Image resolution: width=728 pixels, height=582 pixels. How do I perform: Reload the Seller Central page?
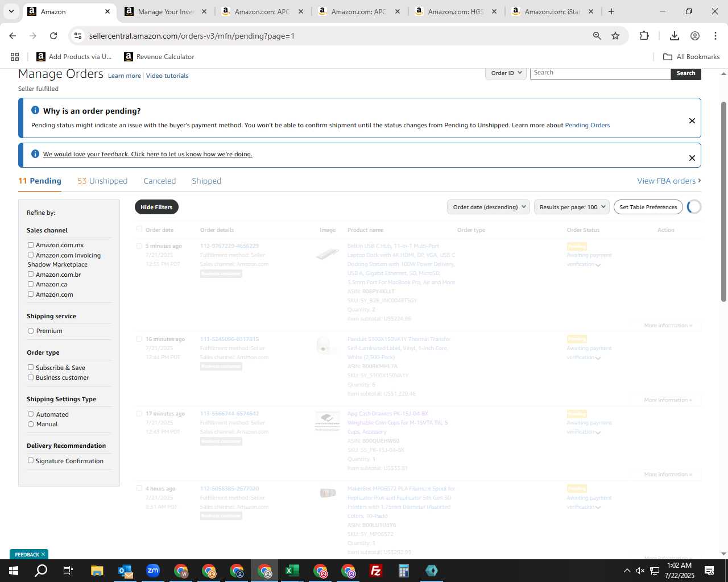click(53, 36)
